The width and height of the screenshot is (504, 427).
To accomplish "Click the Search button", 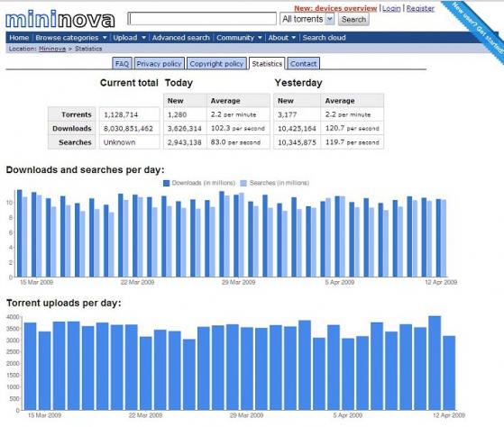I will (353, 19).
